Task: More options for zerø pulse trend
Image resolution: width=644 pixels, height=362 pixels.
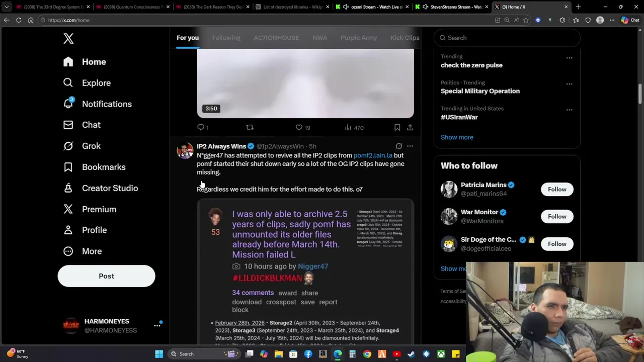Action: coord(569,58)
